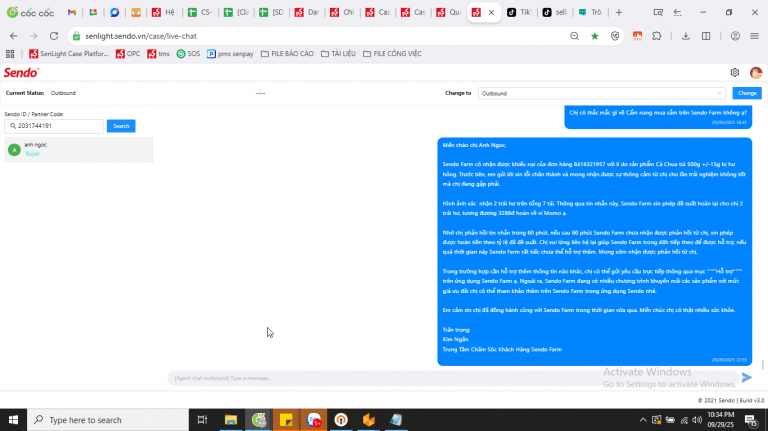Open the tab search icon
The image size is (768, 431).
click(x=658, y=12)
